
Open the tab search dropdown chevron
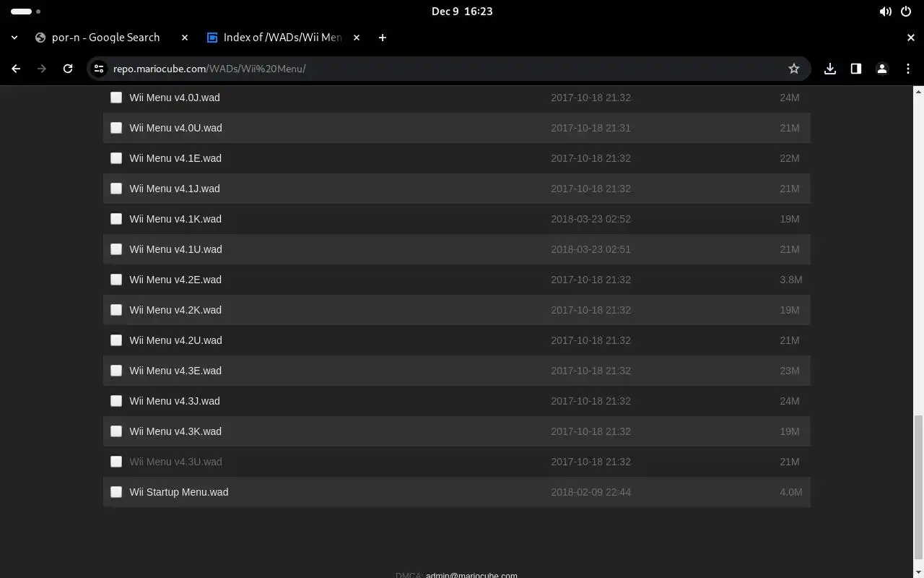coord(14,38)
